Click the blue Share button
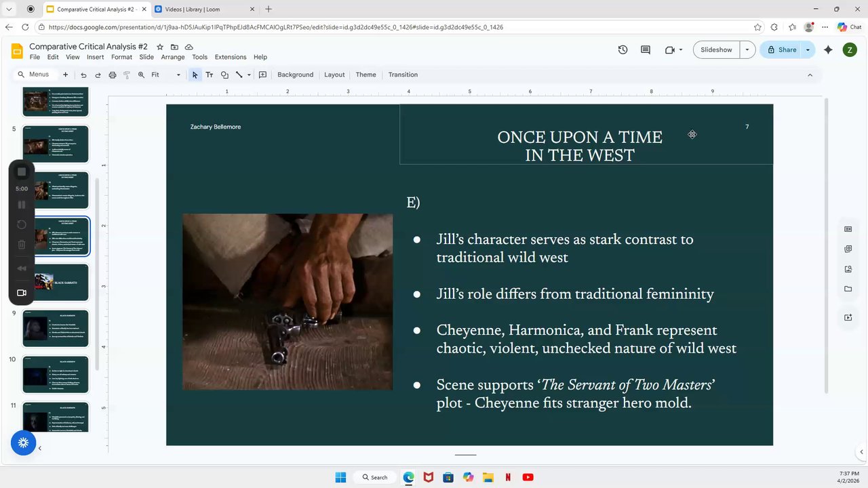 (781, 49)
